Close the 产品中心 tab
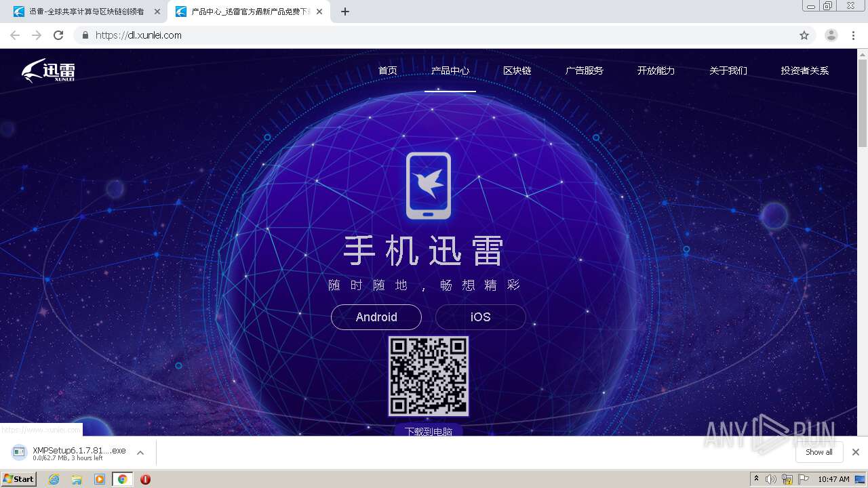Screen dimensions: 868x488 click(319, 12)
